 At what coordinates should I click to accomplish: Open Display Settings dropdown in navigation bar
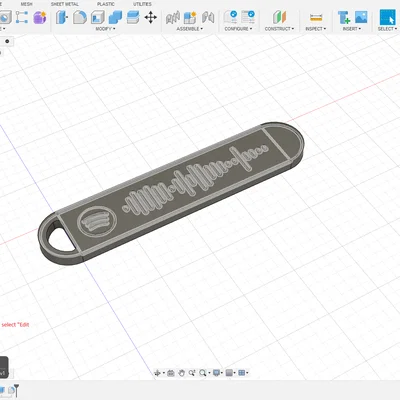[x=218, y=373]
